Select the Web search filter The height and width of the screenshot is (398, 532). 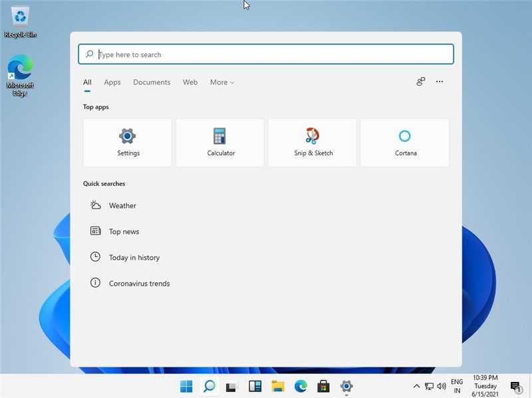point(190,82)
